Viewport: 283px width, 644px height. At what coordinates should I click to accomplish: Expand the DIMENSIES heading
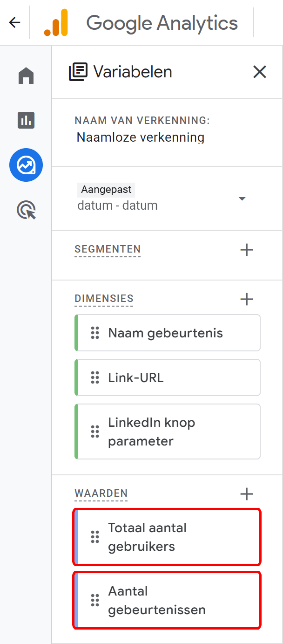[103, 299]
